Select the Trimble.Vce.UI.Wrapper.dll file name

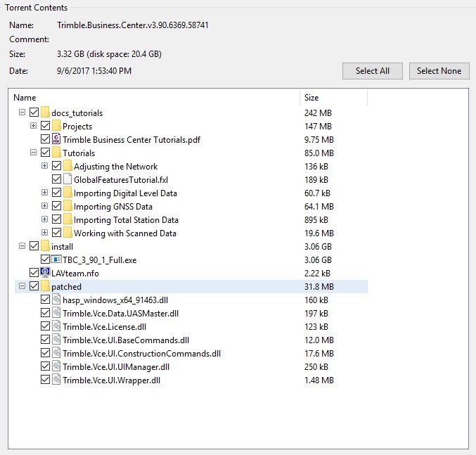111,380
